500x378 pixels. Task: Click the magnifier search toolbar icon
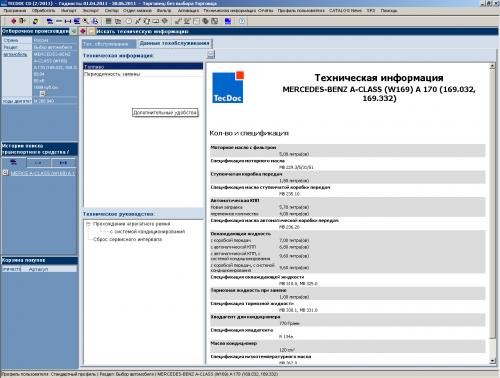[86, 21]
